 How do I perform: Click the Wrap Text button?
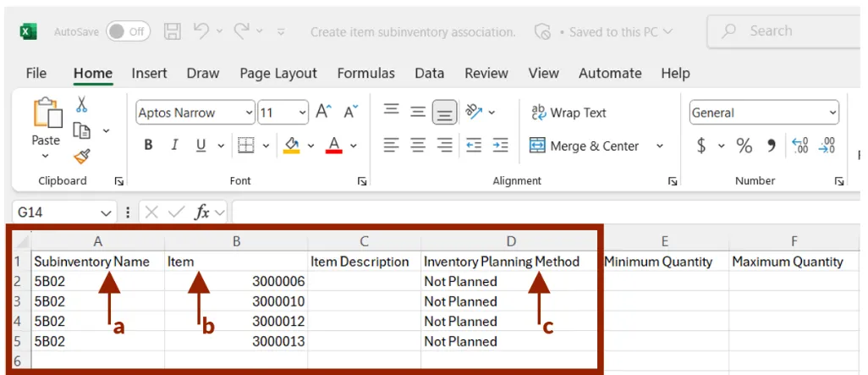569,113
